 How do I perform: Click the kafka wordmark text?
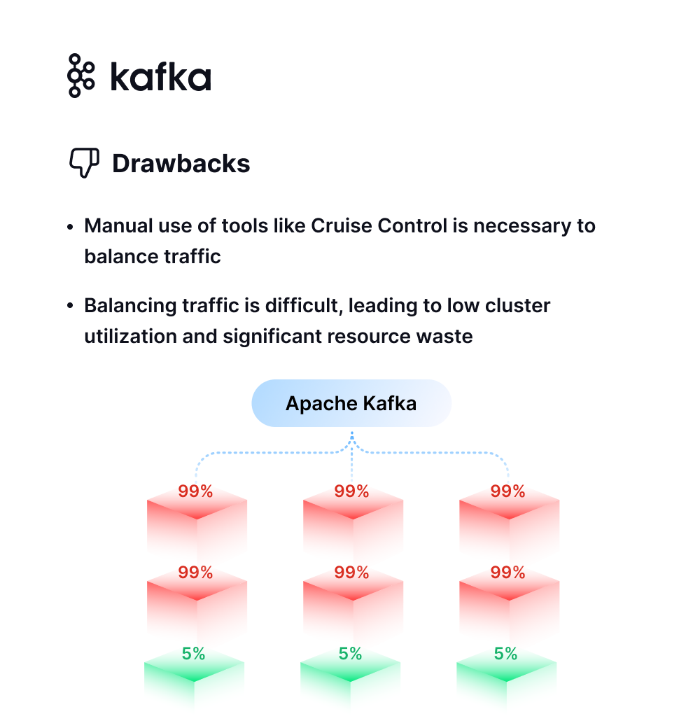(160, 76)
